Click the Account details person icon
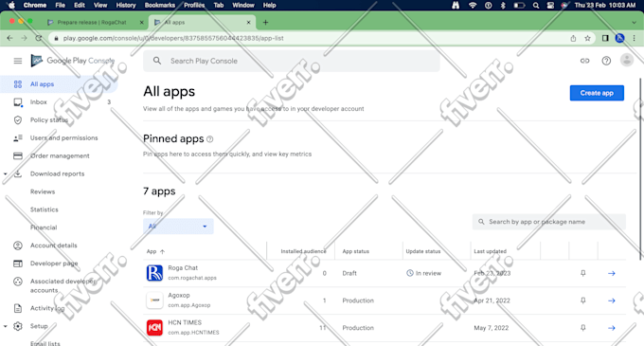The width and height of the screenshot is (644, 346). click(x=18, y=246)
